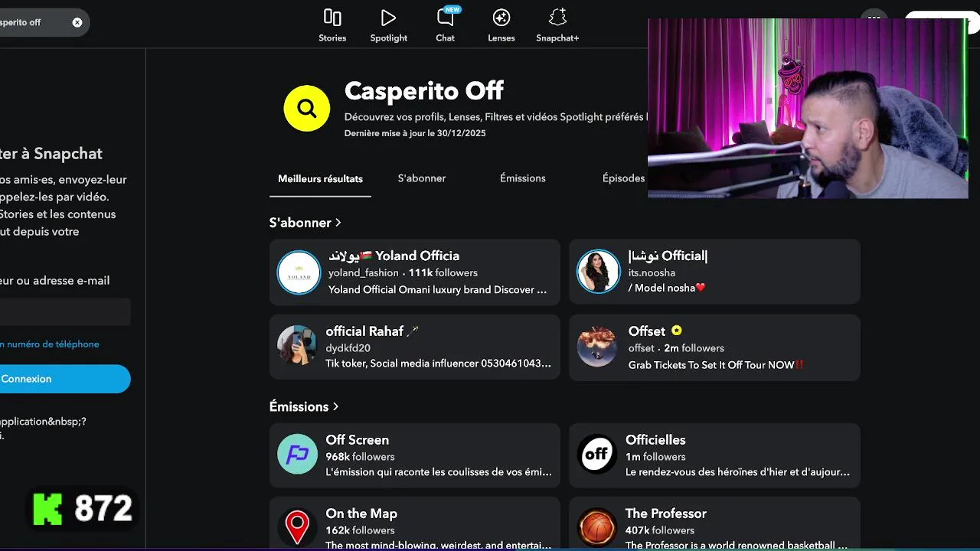Click '968k followers' under Off Screen
This screenshot has width=980, height=551.
click(360, 457)
